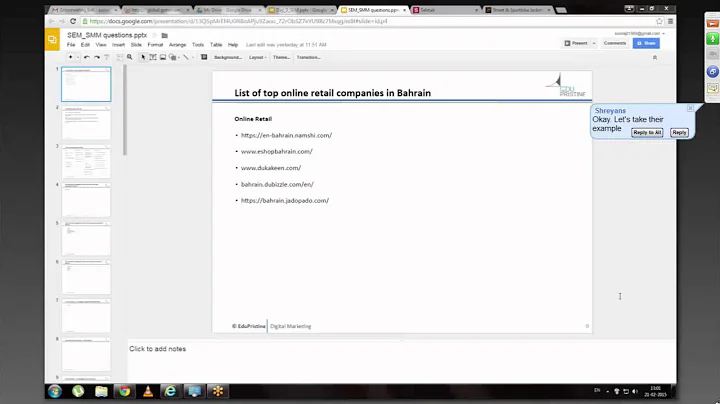
Task: Click the slide panel scrollbar
Action: point(124,110)
